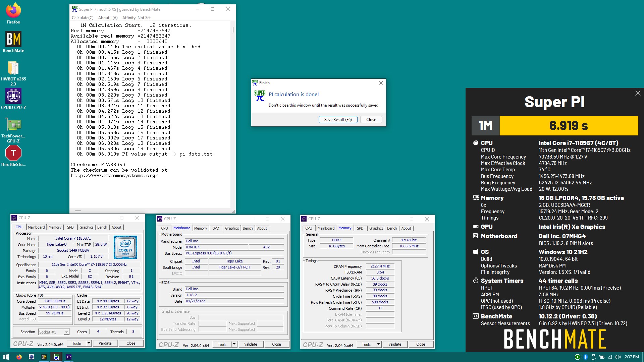644x362 pixels.
Task: Open the About...(A) menu in Super PI
Action: tap(108, 18)
